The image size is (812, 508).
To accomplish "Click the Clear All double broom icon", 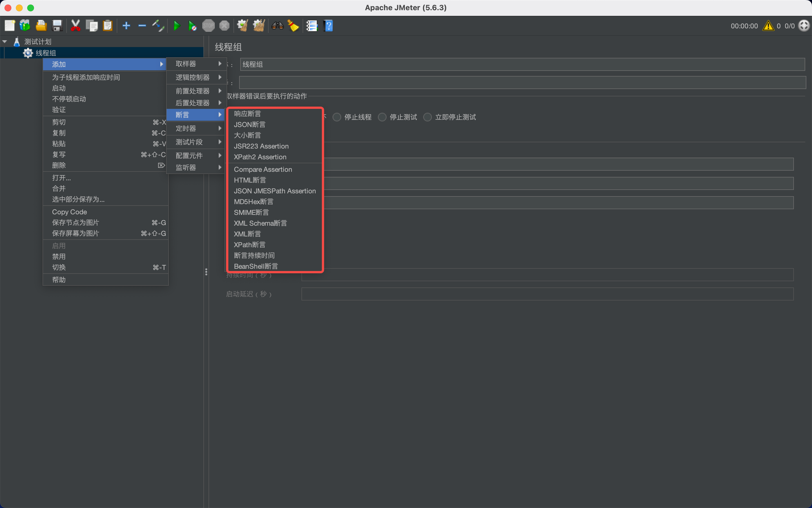I will click(x=259, y=26).
